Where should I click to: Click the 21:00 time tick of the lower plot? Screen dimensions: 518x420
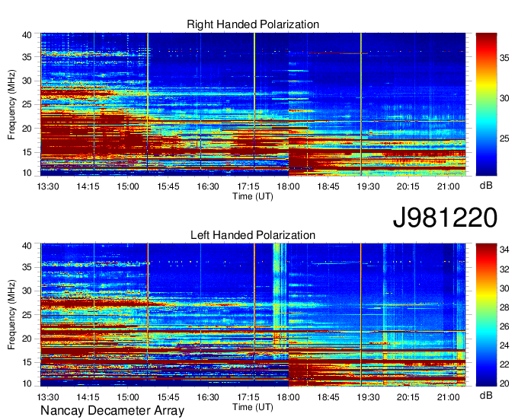point(448,397)
